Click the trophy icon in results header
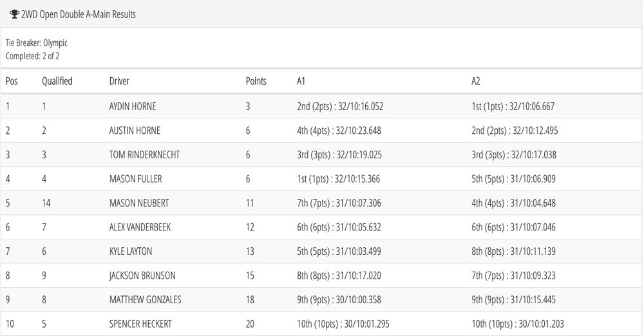 [14, 14]
